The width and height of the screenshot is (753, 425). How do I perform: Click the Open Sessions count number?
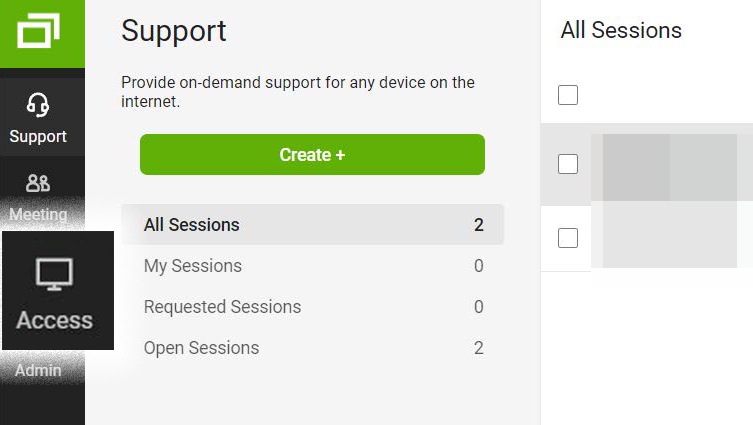[479, 348]
